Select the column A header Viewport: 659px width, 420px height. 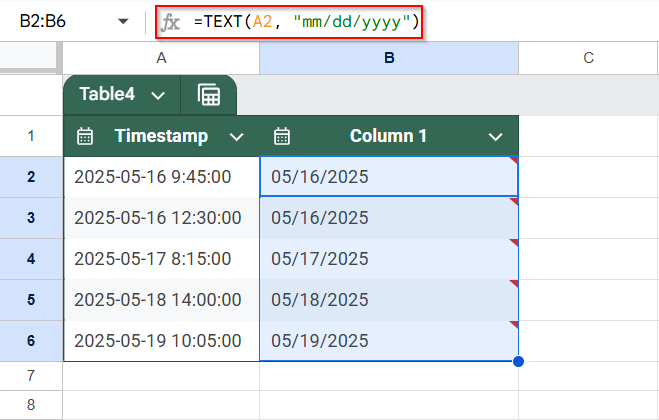161,58
